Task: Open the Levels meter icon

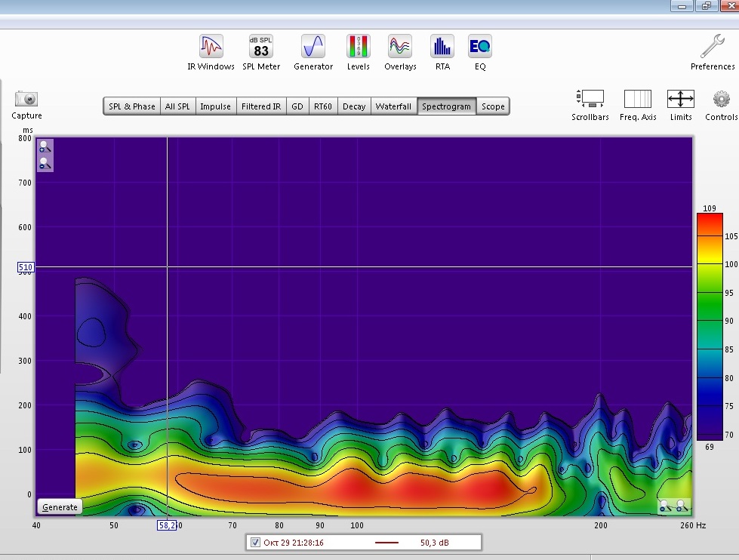Action: (x=358, y=47)
